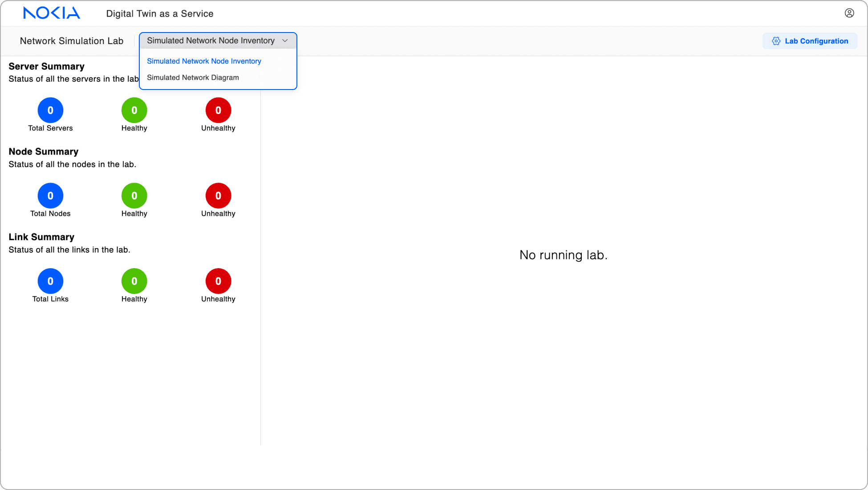Click the red Unhealthy nodes circle
The image size is (868, 490).
[x=218, y=196]
